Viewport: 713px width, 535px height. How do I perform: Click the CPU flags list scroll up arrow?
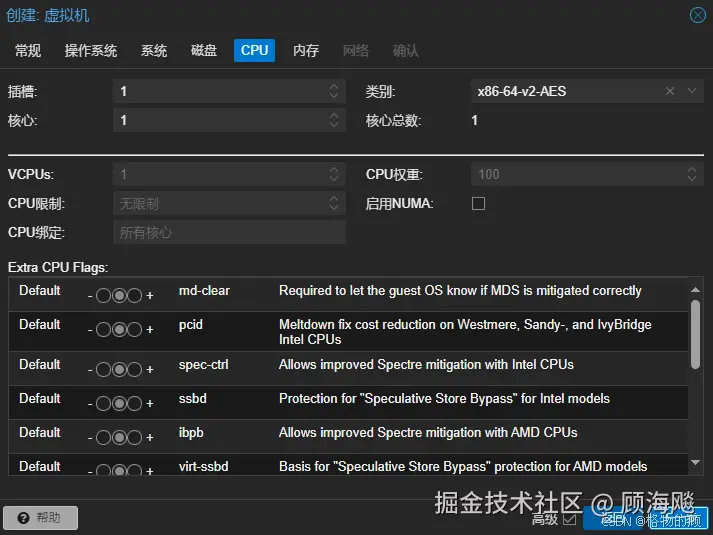click(x=695, y=290)
